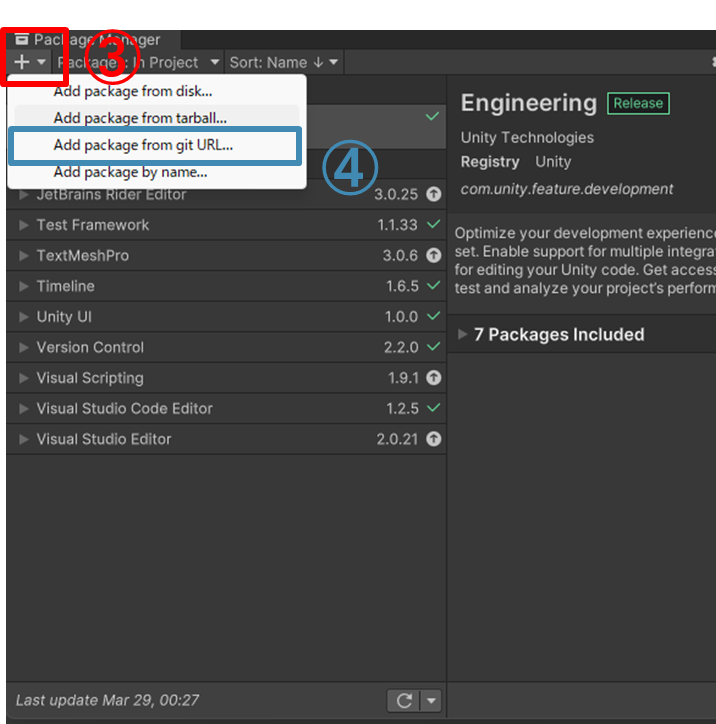Screen dimensions: 716x724
Task: Click the refresh package list icon
Action: pos(403,700)
